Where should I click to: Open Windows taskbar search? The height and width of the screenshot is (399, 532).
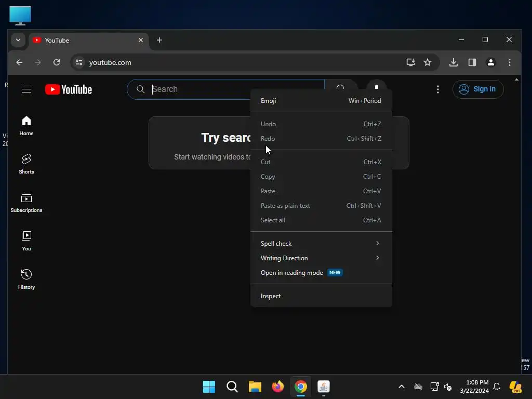pos(232,387)
